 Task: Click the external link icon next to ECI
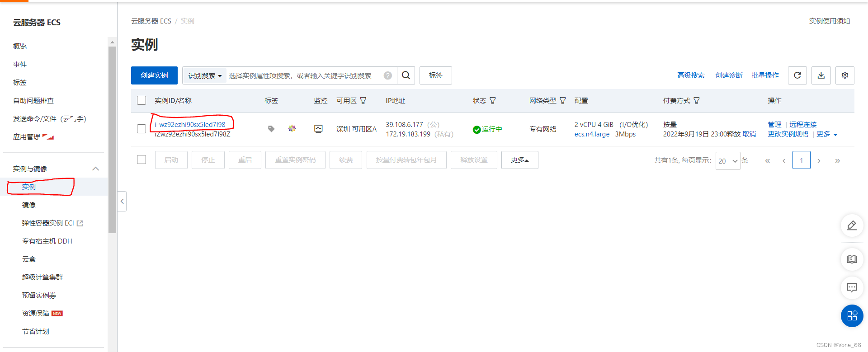coord(80,223)
